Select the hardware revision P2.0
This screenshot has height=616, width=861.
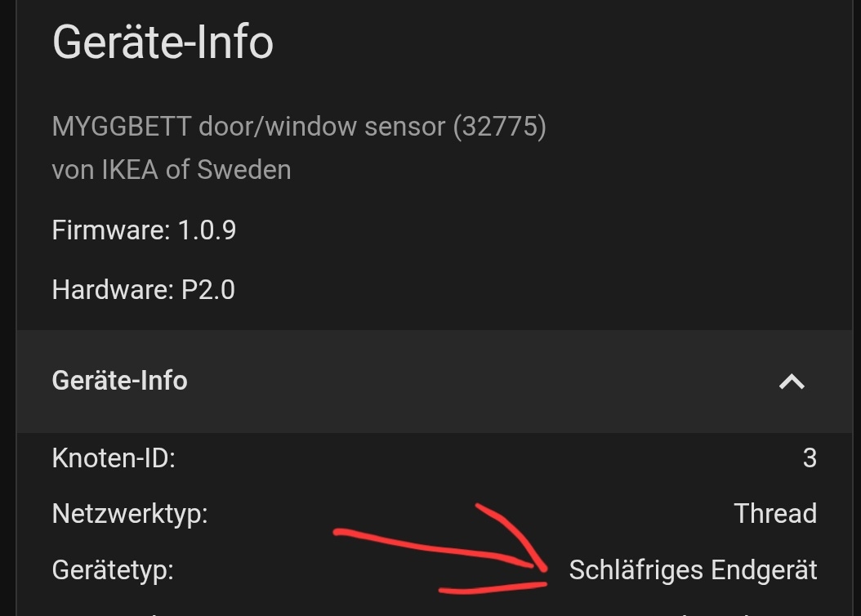[x=207, y=290]
